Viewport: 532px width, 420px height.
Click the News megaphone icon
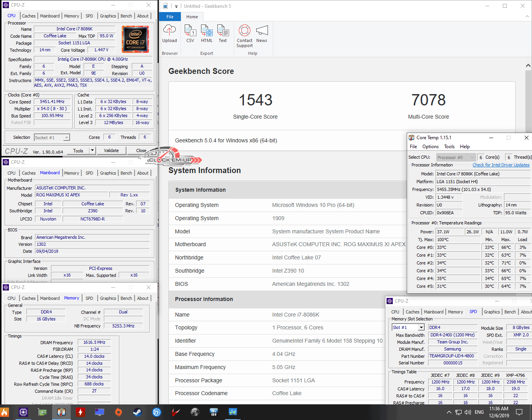click(x=262, y=31)
